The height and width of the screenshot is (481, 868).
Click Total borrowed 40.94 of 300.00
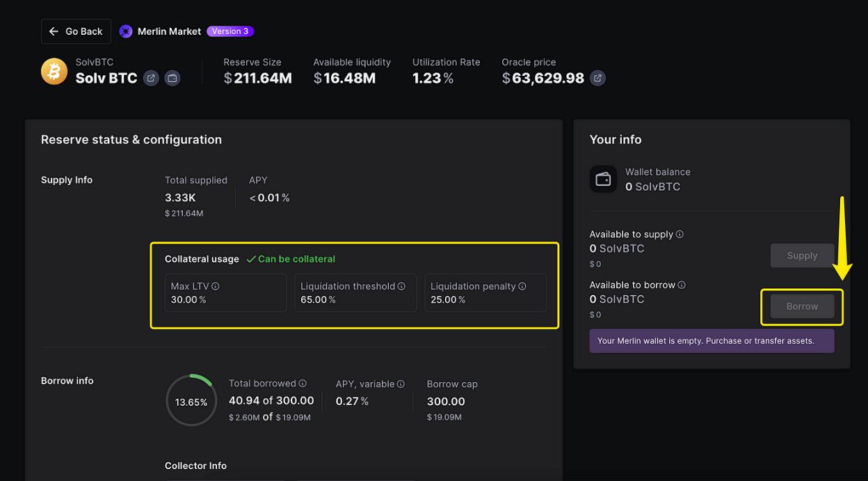pos(271,401)
